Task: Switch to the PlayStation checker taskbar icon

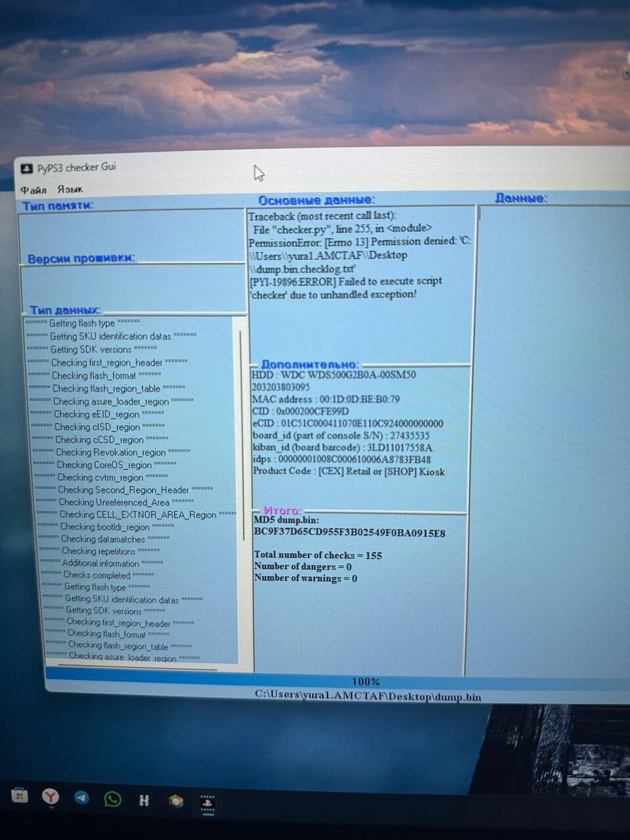Action: [207, 802]
